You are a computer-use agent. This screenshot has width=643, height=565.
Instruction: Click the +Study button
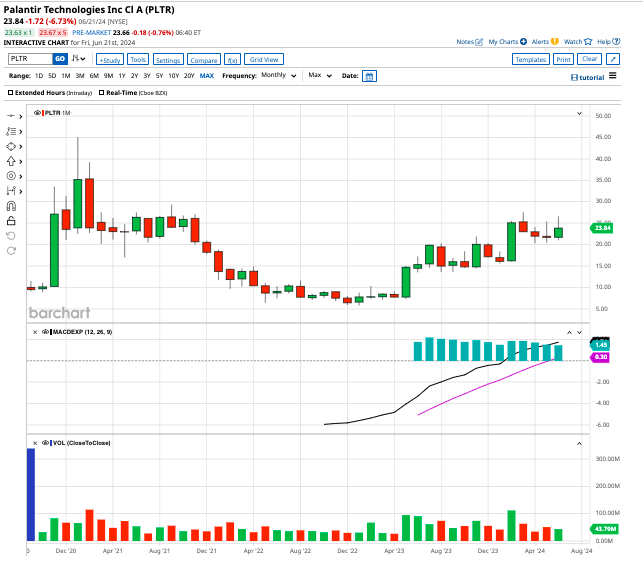pyautogui.click(x=110, y=59)
